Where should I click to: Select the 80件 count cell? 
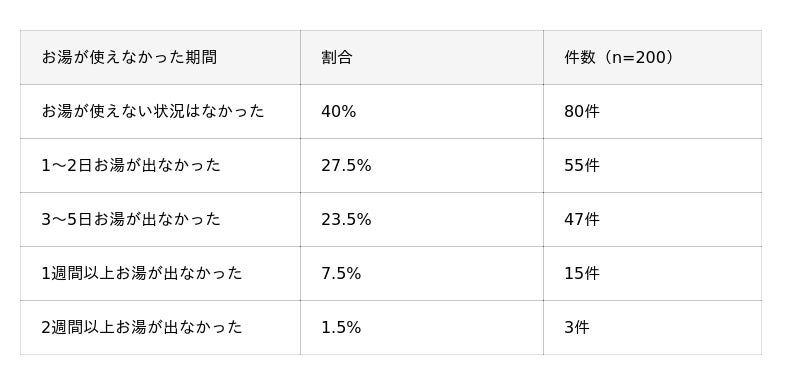coord(653,111)
